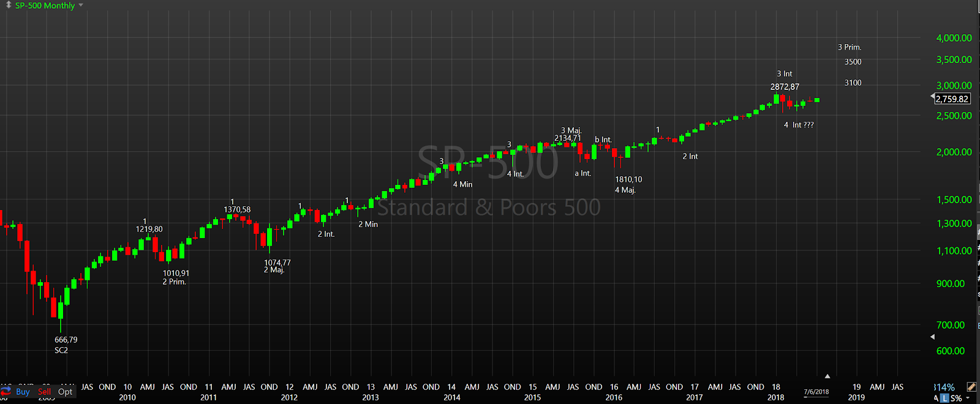
Task: Select the 4 Min annotation label
Action: [462, 184]
